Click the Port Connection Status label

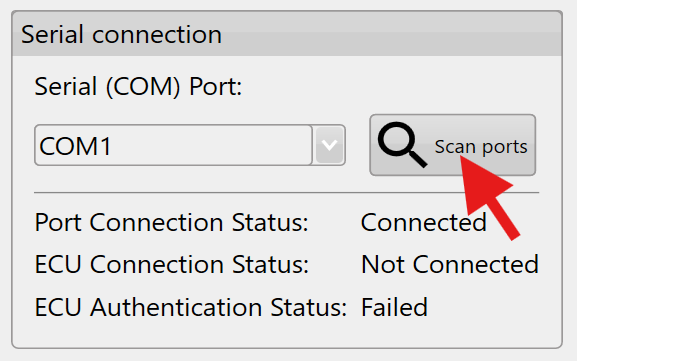172,222
